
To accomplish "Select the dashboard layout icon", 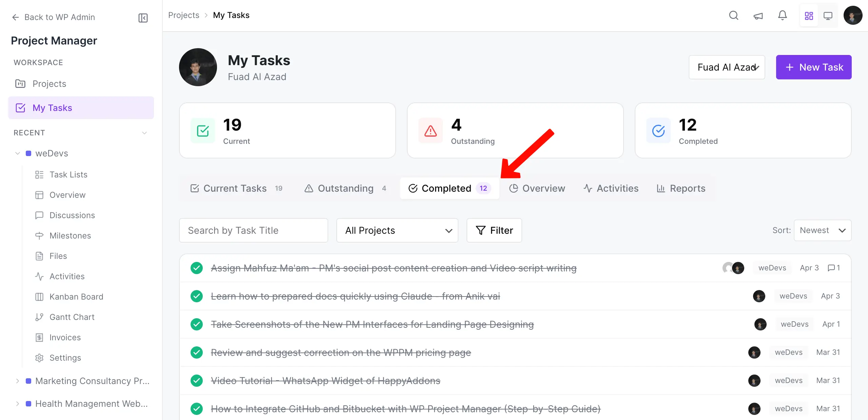I will click(x=809, y=15).
